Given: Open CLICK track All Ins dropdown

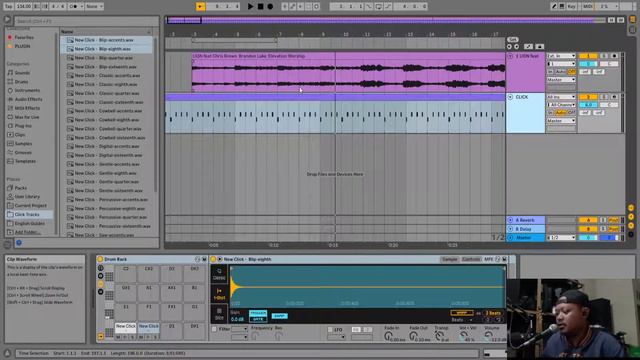Looking at the screenshot, I should (x=561, y=97).
